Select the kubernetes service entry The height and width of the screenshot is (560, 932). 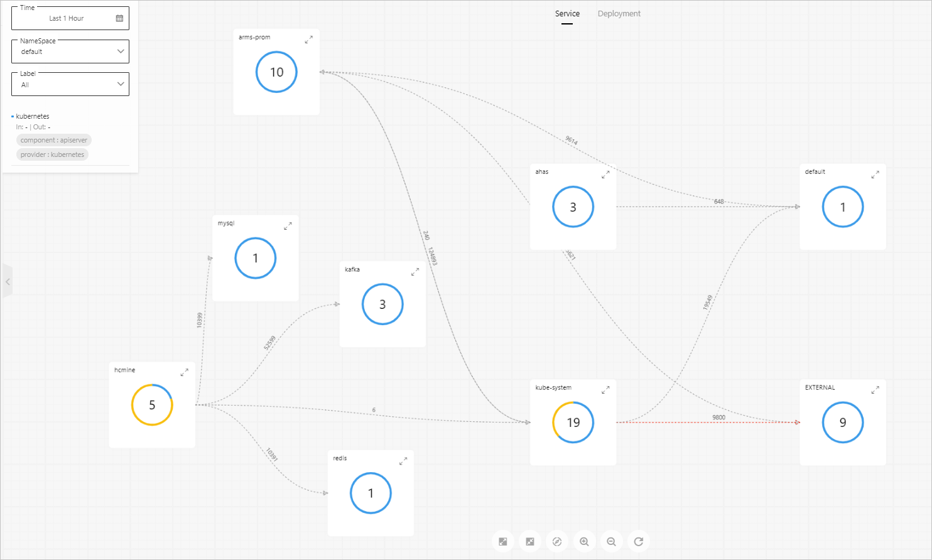click(33, 116)
